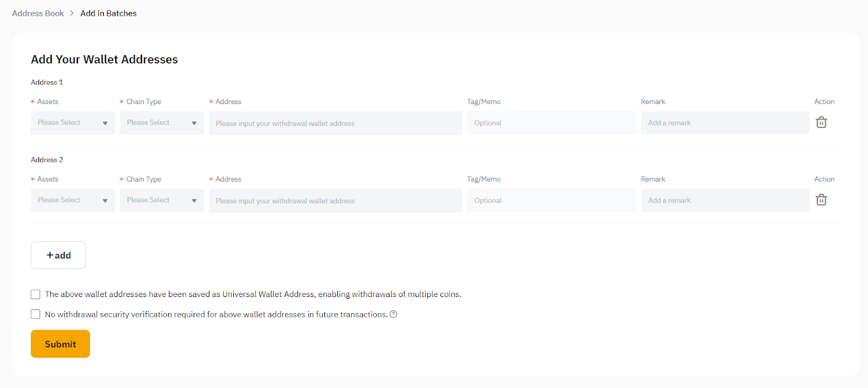Click the Remark field for Address 1
Image resolution: width=868 pixels, height=388 pixels.
[725, 123]
